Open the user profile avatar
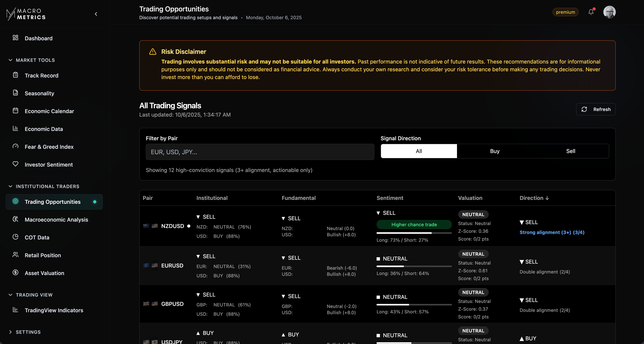644x344 pixels. tap(609, 12)
